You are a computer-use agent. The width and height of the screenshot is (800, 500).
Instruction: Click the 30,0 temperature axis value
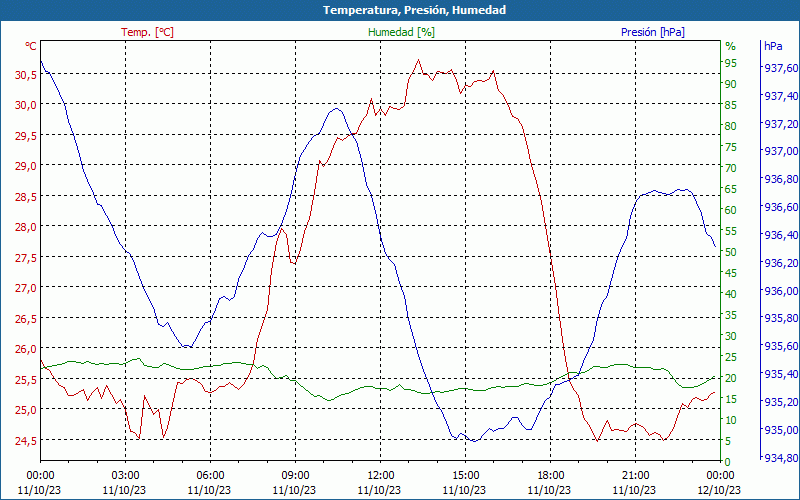pyautogui.click(x=26, y=105)
